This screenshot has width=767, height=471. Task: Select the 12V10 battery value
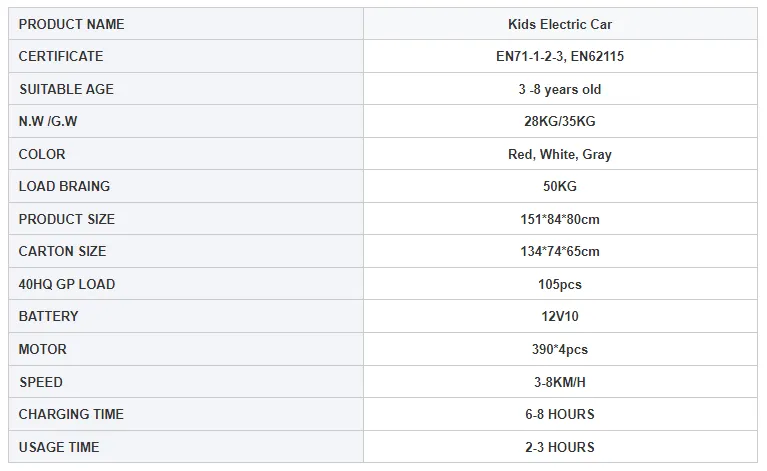[x=559, y=316]
